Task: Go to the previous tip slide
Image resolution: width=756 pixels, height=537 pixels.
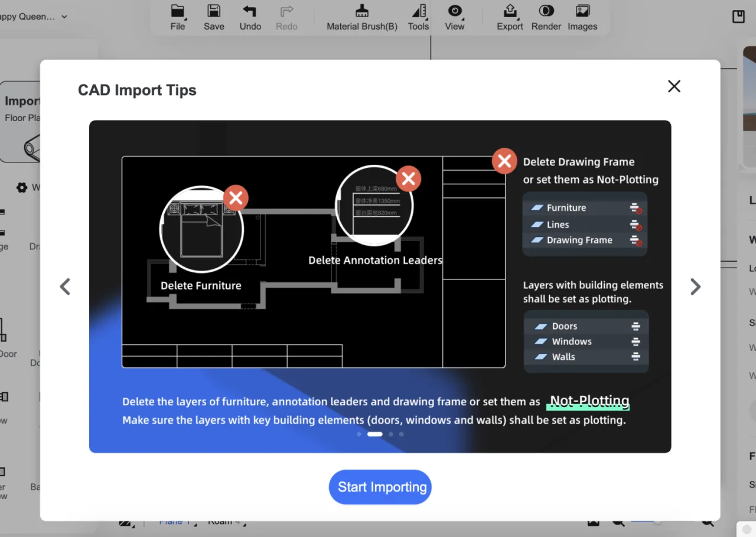Action: pos(65,287)
